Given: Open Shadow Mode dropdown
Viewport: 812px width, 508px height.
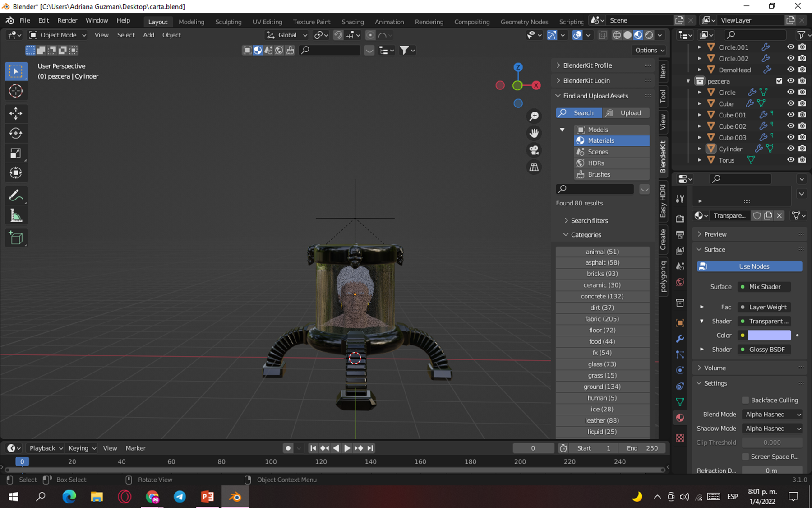Looking at the screenshot, I should tap(772, 429).
